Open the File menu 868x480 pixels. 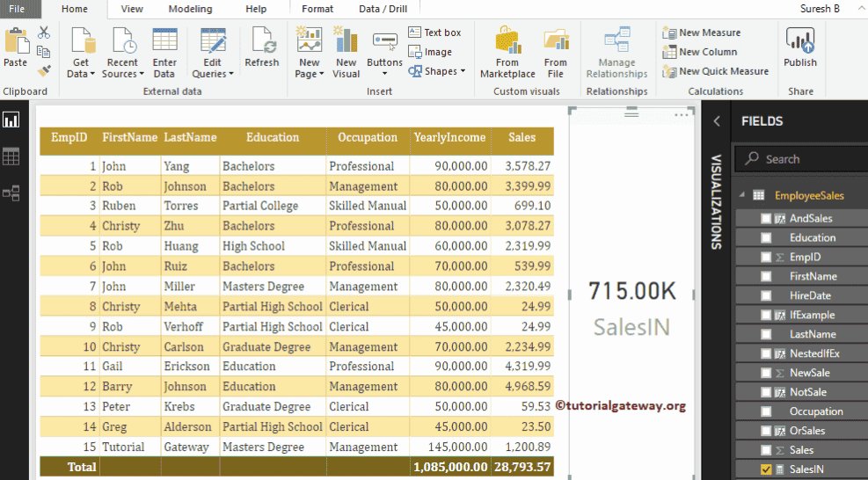click(x=17, y=9)
